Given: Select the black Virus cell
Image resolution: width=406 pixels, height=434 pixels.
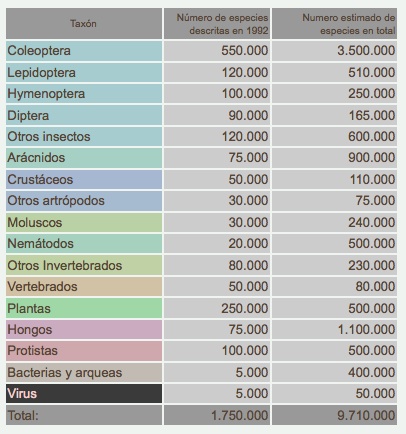Looking at the screenshot, I should (x=84, y=393).
